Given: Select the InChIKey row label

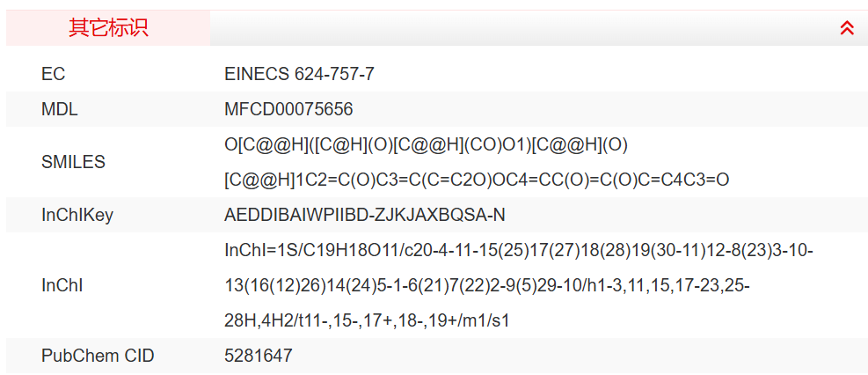Looking at the screenshot, I should point(77,215).
